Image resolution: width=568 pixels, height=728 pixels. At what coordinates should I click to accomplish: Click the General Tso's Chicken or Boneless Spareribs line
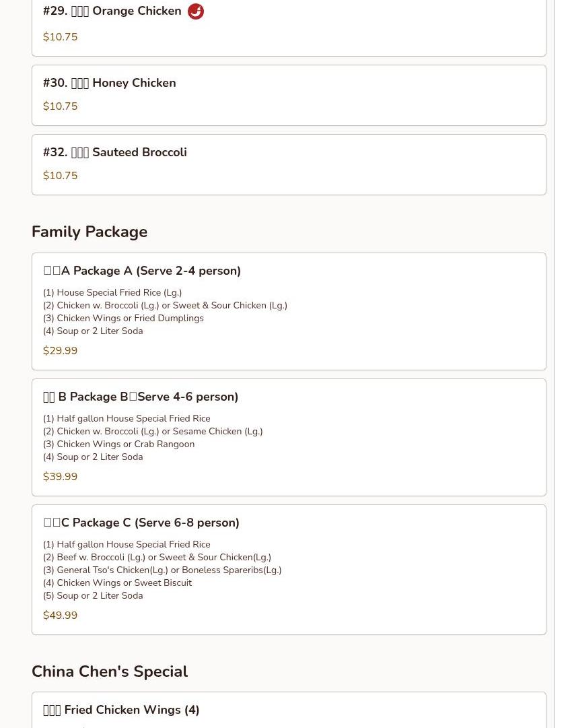tap(162, 570)
